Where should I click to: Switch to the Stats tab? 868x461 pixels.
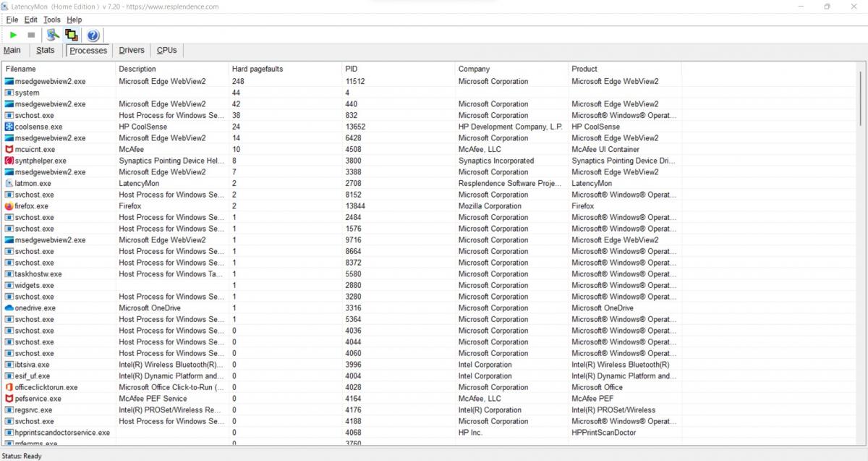46,50
